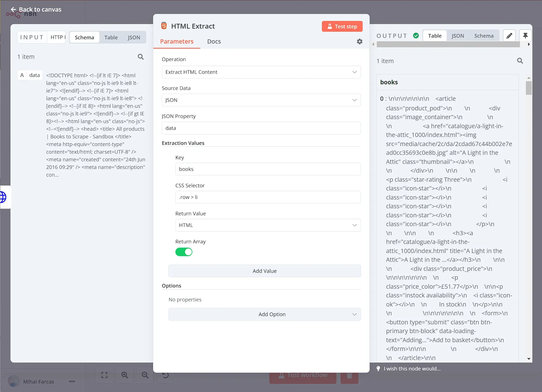Search within the input panel items
Screen dimensions: 542x392
[x=141, y=57]
